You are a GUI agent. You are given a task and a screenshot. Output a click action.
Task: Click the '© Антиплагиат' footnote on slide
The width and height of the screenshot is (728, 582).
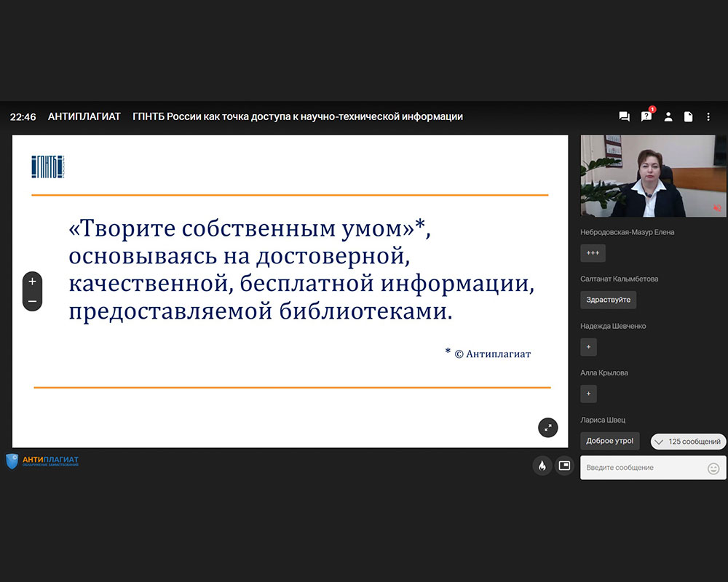[492, 354]
